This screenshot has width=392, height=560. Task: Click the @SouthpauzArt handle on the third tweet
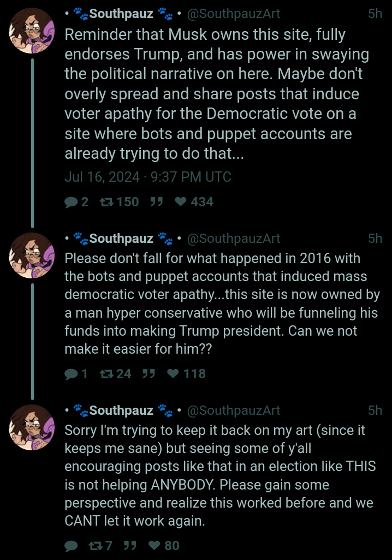coord(234,410)
